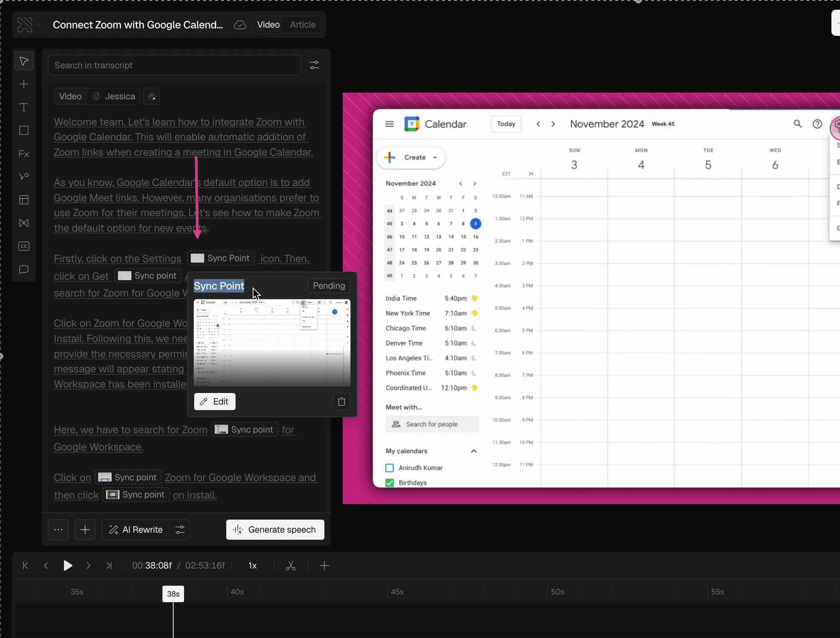Image resolution: width=840 pixels, height=638 pixels.
Task: Select the arrow pointer tool in sidebar
Action: (24, 61)
